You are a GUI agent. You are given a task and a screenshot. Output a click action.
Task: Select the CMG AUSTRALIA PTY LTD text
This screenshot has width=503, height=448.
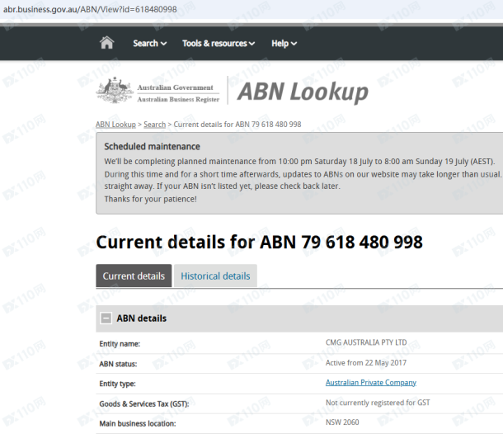coord(366,342)
